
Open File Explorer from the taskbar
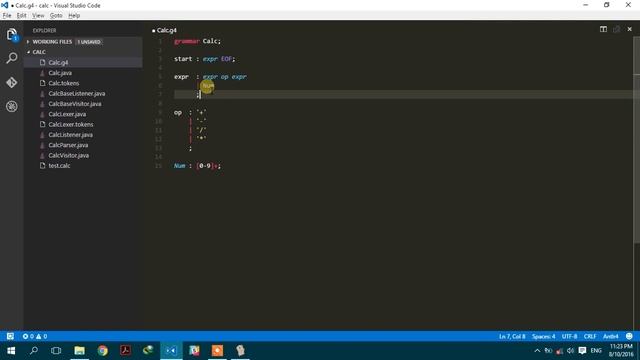point(79,351)
